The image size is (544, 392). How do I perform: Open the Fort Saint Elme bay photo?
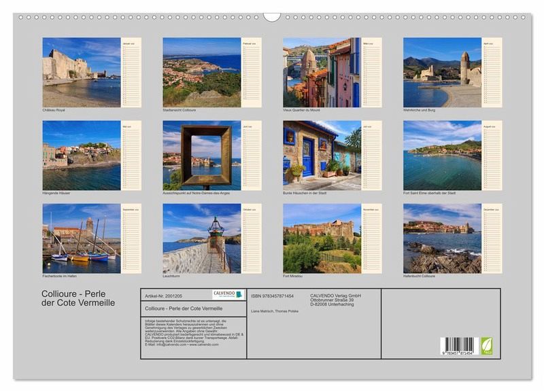442,156
